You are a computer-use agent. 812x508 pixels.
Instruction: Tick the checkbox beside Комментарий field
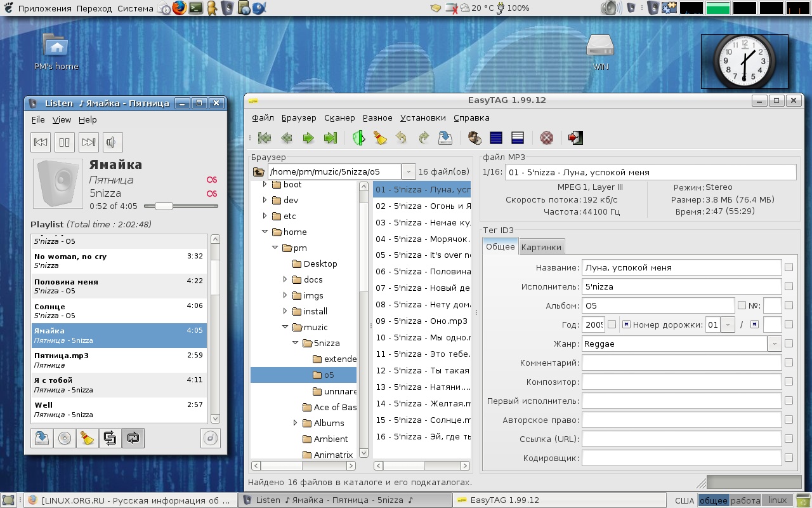click(x=789, y=363)
